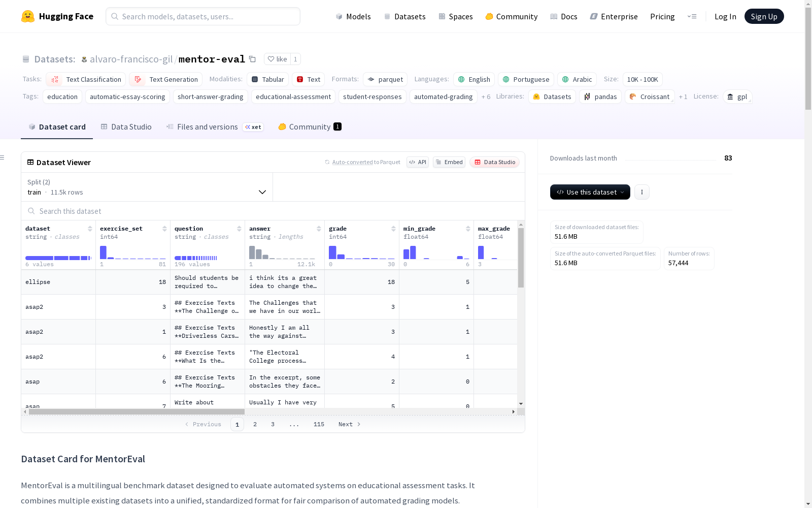Go to Datasets in the top navigation
Viewport: 812px width, 508px height.
[404, 16]
